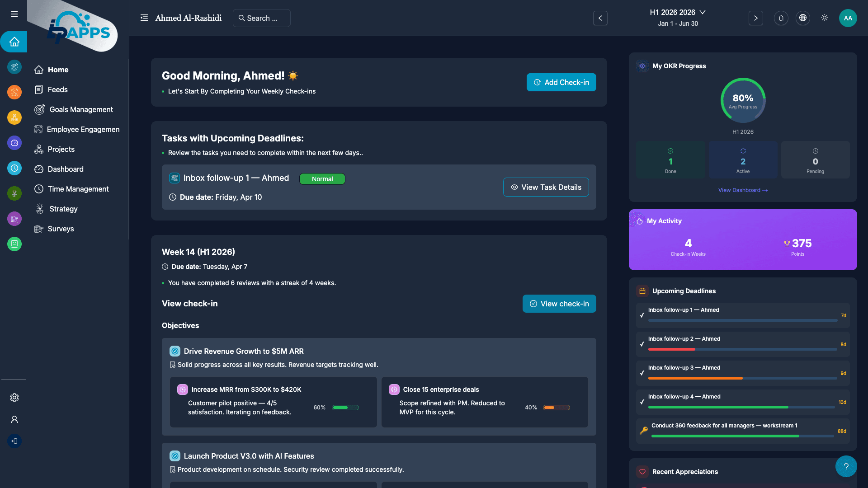This screenshot has height=488, width=868.
Task: Select the purple Dashboard gauge icon
Action: pos(14,143)
